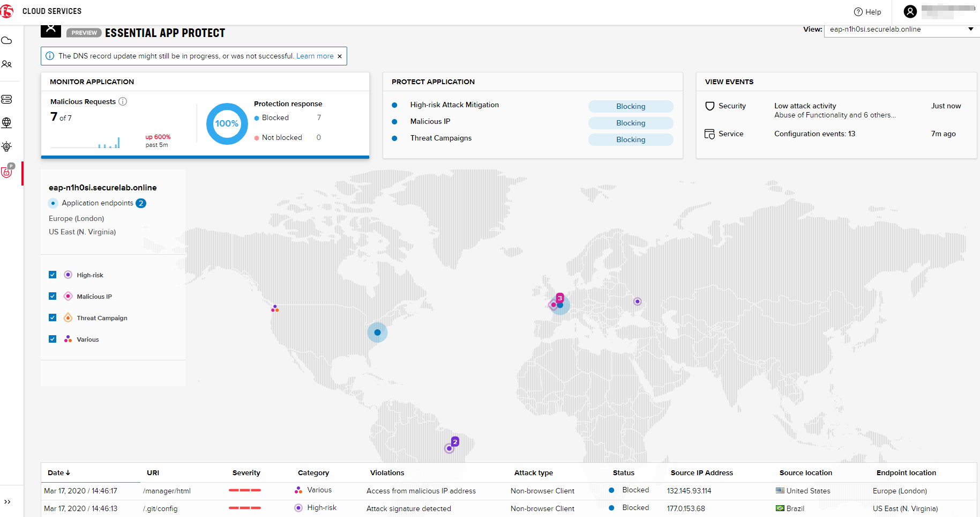Click the High-risk category icon in second row

pyautogui.click(x=298, y=508)
